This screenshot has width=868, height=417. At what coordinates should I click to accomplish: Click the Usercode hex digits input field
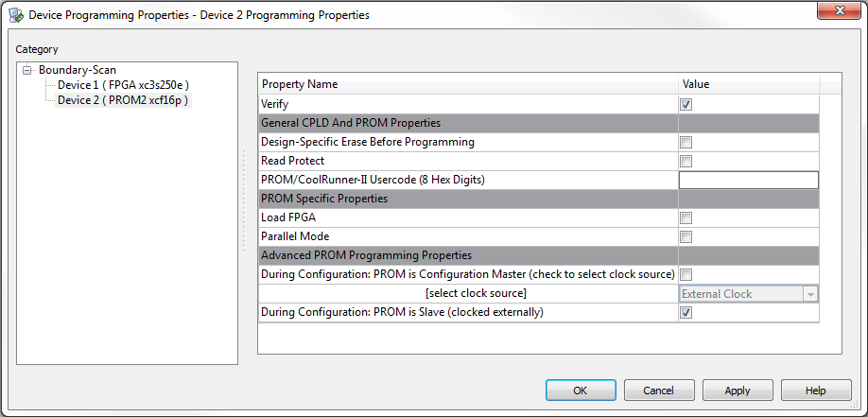(748, 180)
